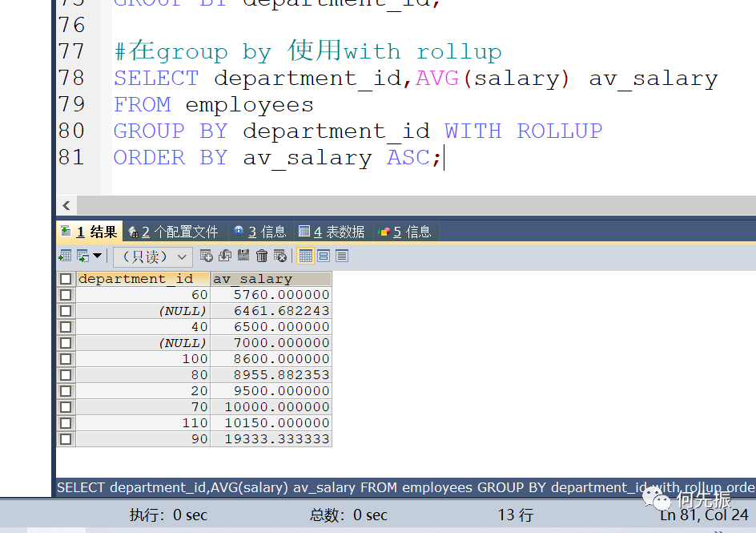Click the duplicate row icon
This screenshot has width=756, height=533.
(225, 256)
